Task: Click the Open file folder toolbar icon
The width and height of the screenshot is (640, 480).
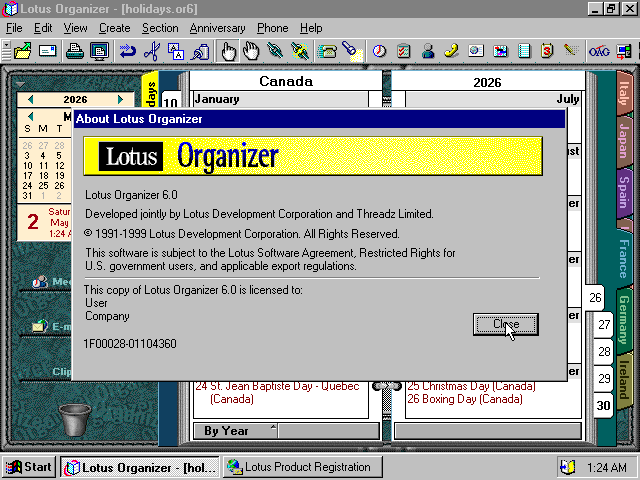Action: click(23, 51)
